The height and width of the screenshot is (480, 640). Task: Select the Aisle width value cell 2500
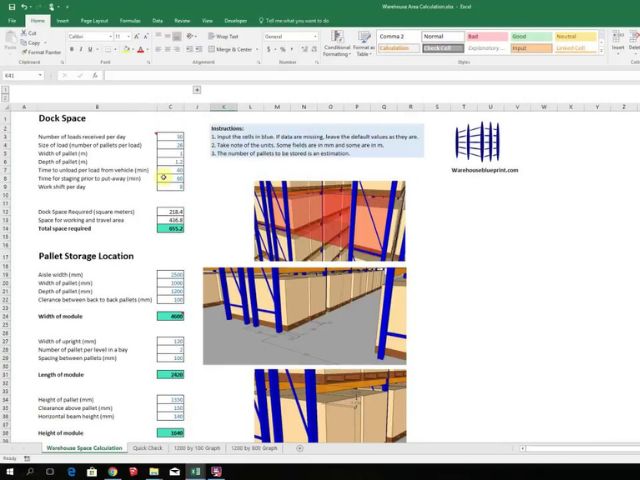(170, 274)
